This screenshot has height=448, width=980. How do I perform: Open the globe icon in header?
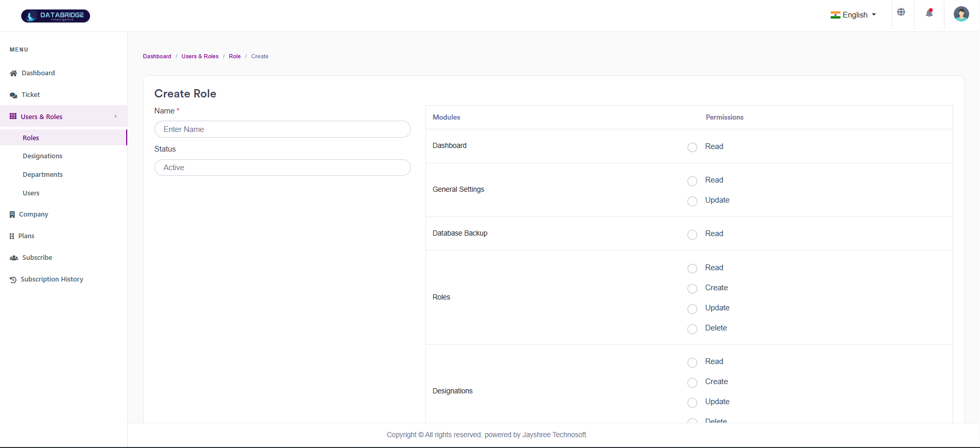(x=901, y=12)
